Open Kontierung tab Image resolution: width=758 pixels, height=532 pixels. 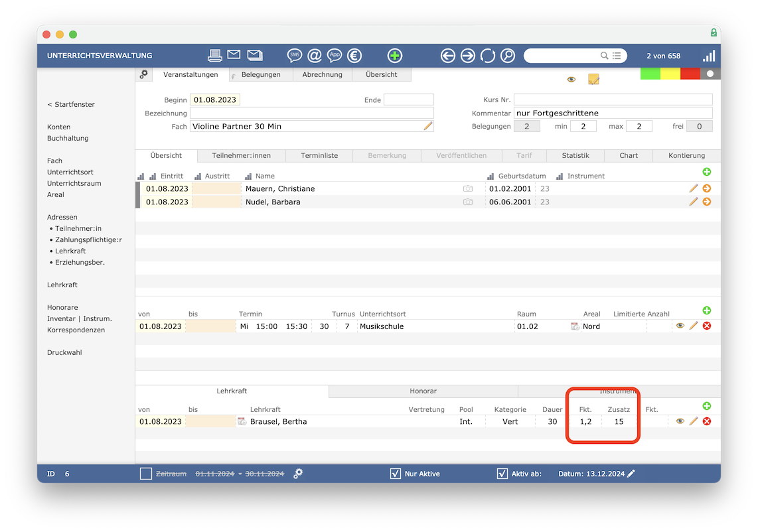686,156
